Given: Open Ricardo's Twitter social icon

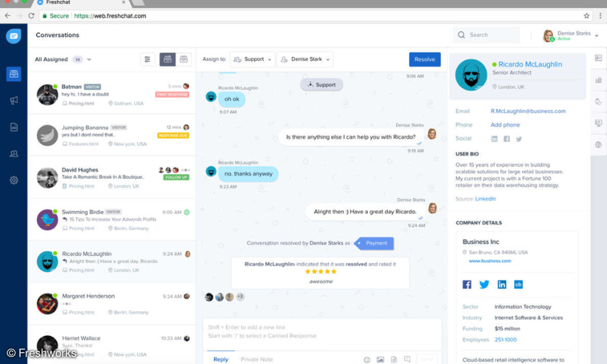Looking at the screenshot, I should pyautogui.click(x=518, y=139).
